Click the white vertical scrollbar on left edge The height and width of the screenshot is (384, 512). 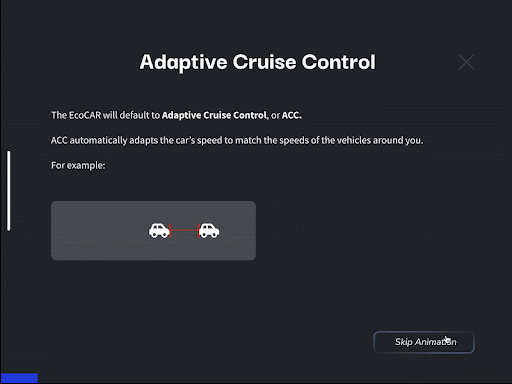click(9, 191)
